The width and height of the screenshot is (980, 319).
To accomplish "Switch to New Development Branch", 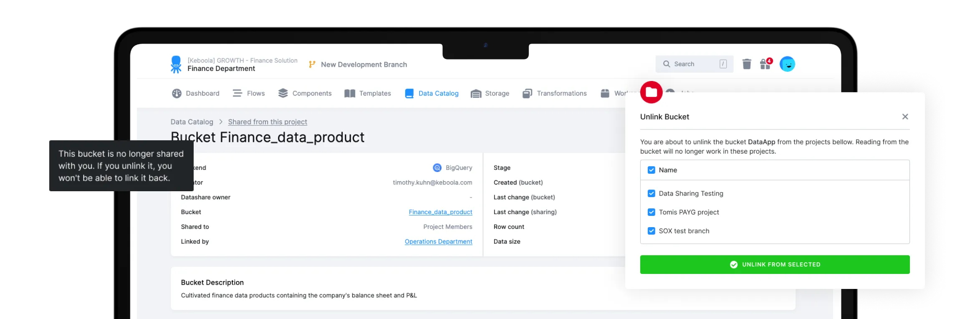I will (364, 64).
